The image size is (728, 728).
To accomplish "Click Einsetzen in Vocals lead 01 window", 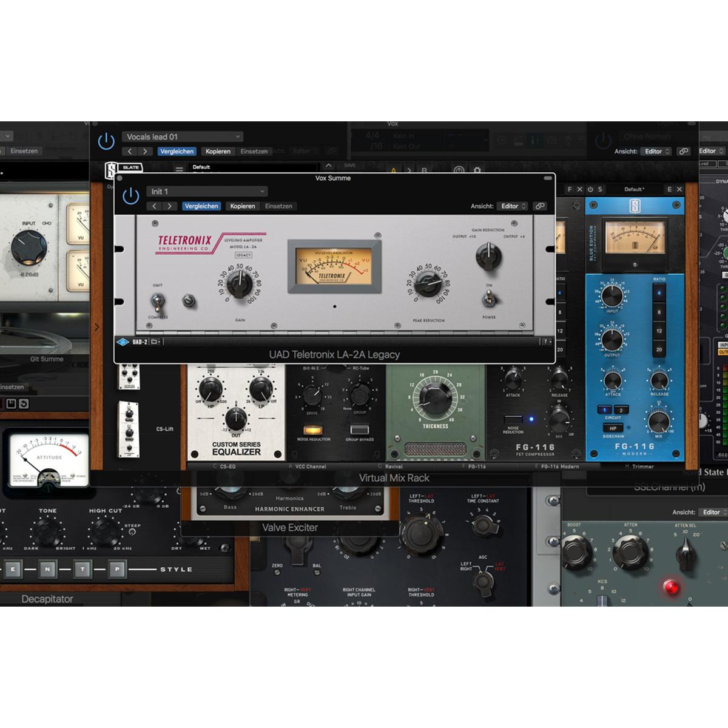I will pyautogui.click(x=254, y=152).
